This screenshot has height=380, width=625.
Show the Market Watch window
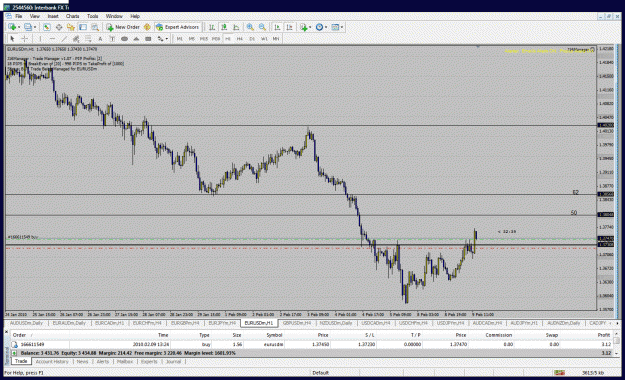pyautogui.click(x=47, y=27)
